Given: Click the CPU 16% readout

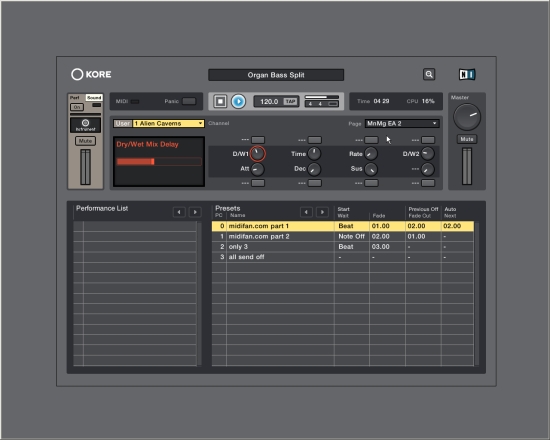Looking at the screenshot, I should coord(421,101).
